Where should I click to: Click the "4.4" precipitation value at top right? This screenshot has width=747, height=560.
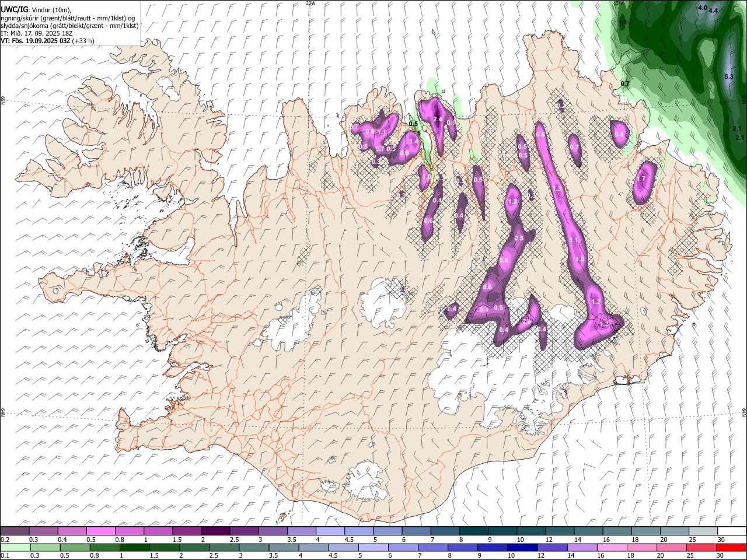[x=713, y=11]
